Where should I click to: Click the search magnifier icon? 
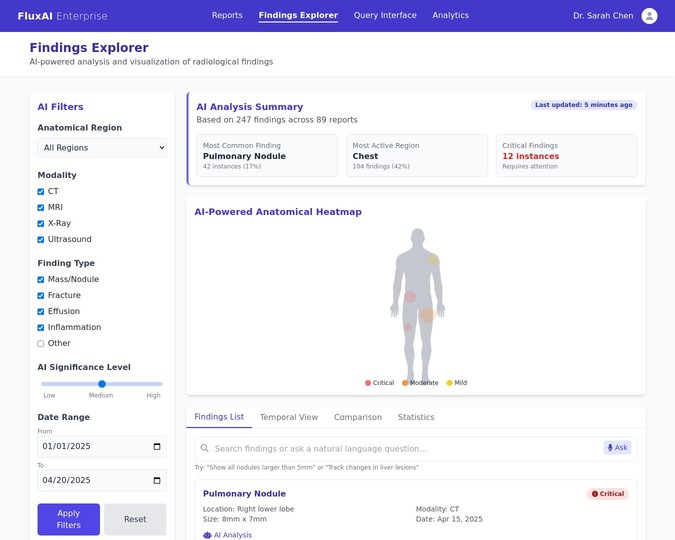[204, 448]
